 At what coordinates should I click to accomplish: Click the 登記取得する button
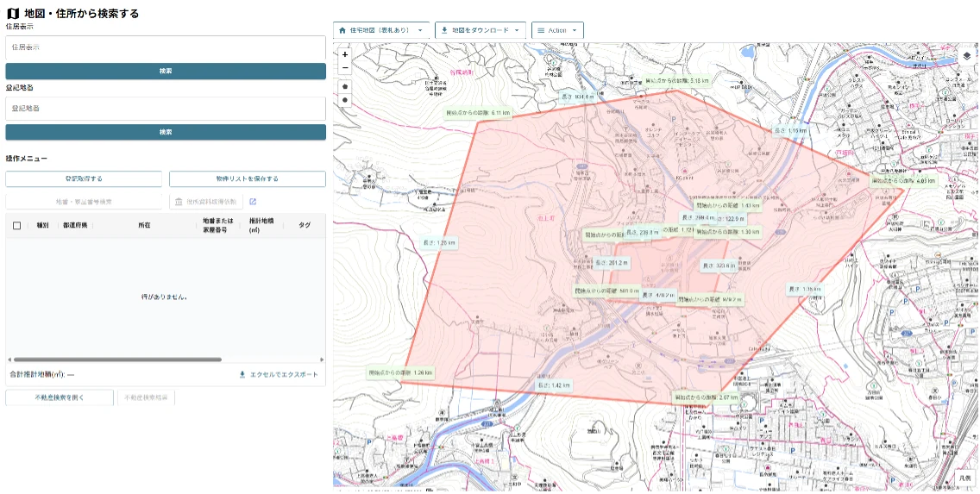click(x=84, y=178)
